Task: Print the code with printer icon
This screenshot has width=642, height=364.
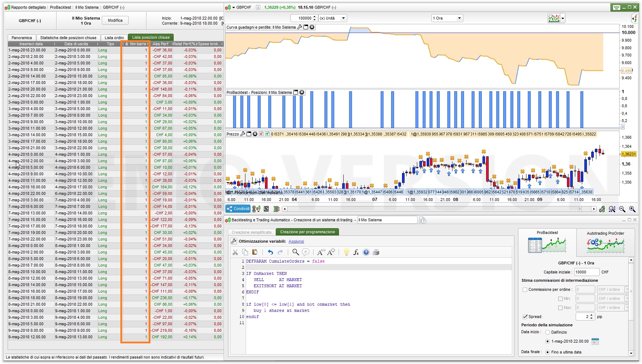Action: 376,252
